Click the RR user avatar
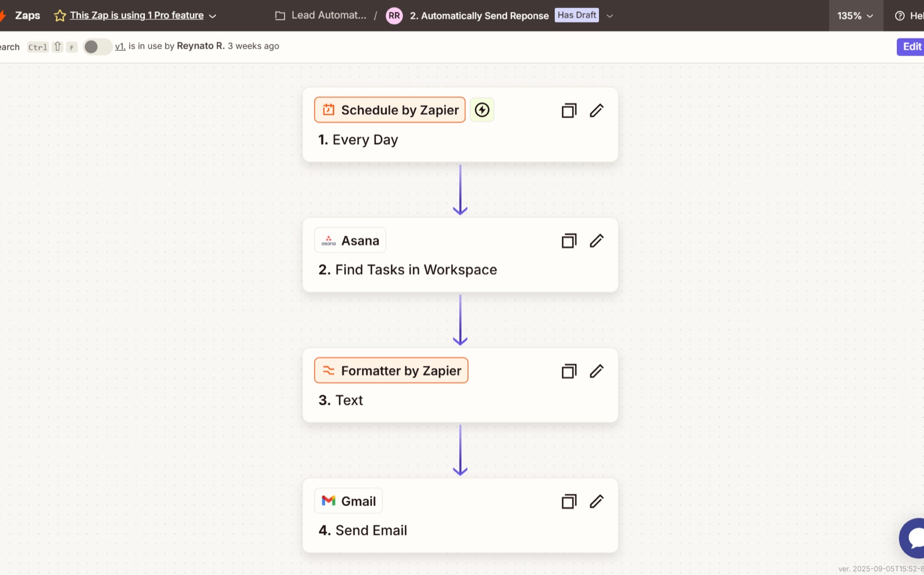The width and height of the screenshot is (924, 575). 394,16
